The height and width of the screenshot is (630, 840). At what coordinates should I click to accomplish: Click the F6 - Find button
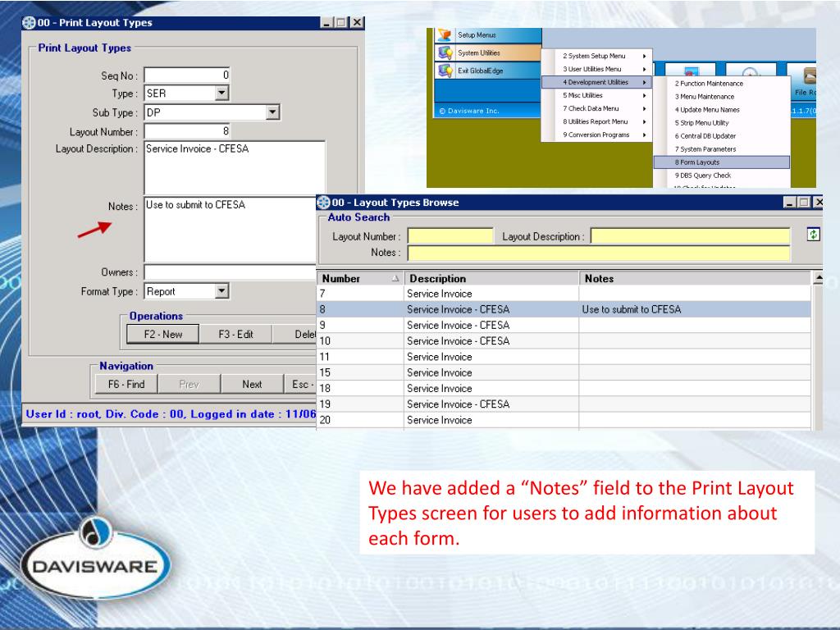coord(126,384)
